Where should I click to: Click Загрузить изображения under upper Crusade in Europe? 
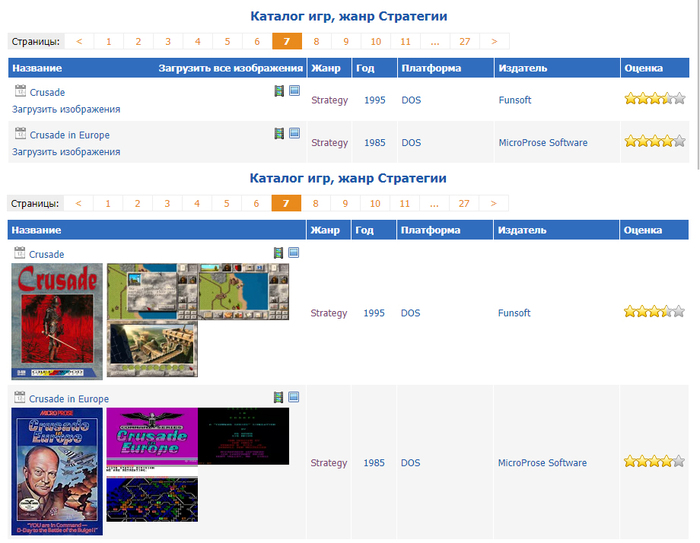[x=66, y=152]
